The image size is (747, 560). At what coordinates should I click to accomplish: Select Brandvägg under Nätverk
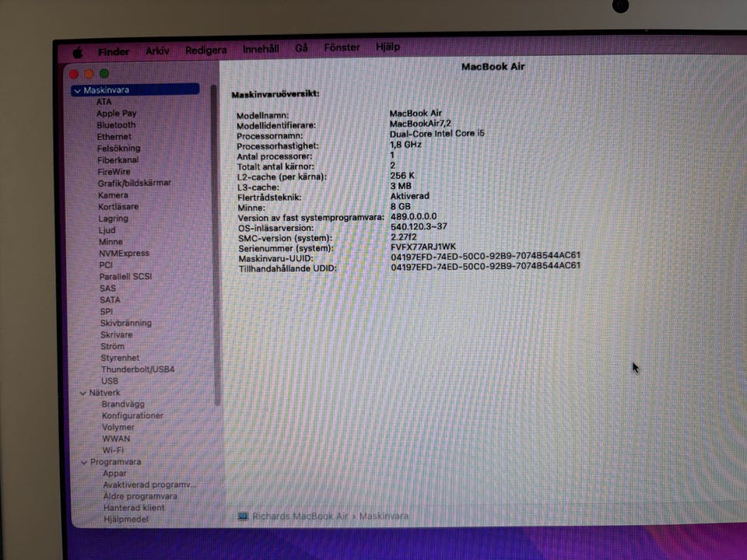(x=123, y=404)
